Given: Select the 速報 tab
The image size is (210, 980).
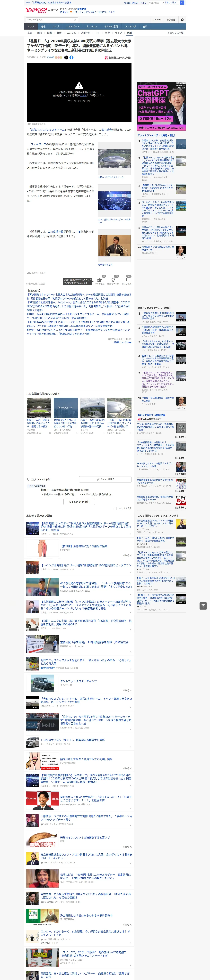Looking at the screenshot, I should click(x=43, y=27).
